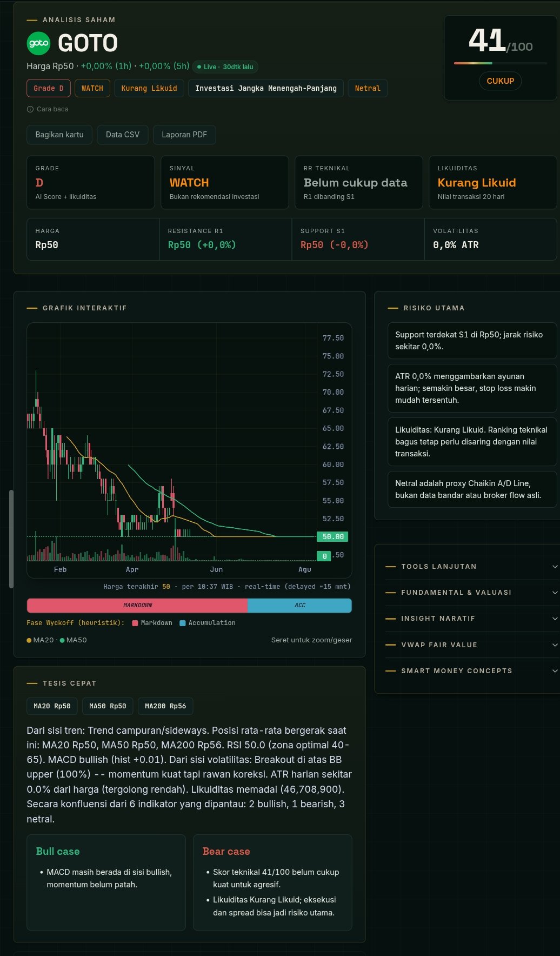Expand the Smart Money Concepts section
Screen dimensions: 560x956
tap(471, 671)
